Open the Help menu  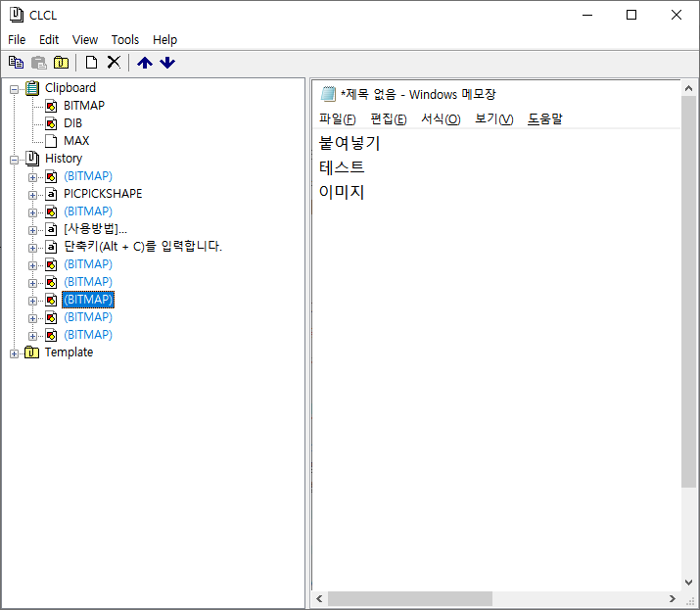(164, 40)
